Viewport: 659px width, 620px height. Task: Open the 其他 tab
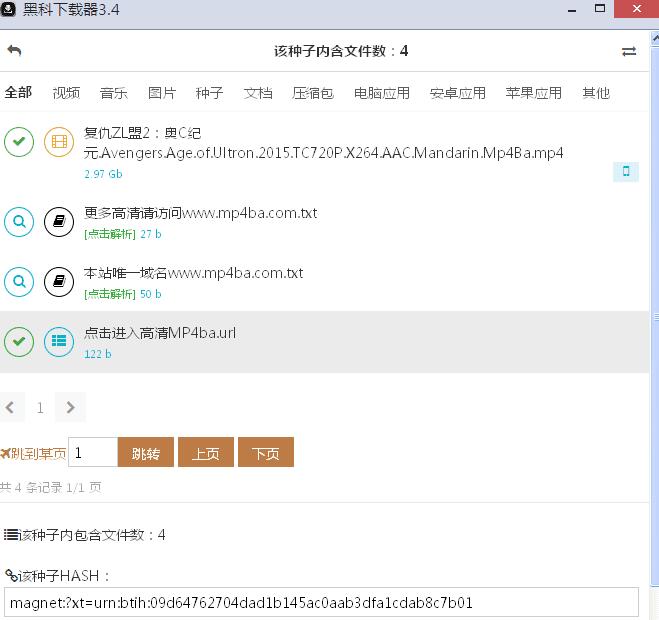(596, 92)
